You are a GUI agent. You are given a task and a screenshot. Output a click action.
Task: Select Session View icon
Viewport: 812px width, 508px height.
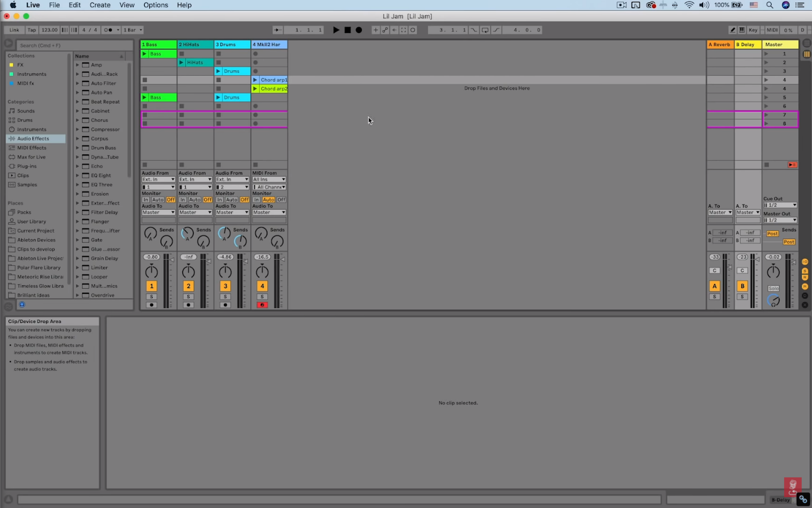tap(807, 54)
